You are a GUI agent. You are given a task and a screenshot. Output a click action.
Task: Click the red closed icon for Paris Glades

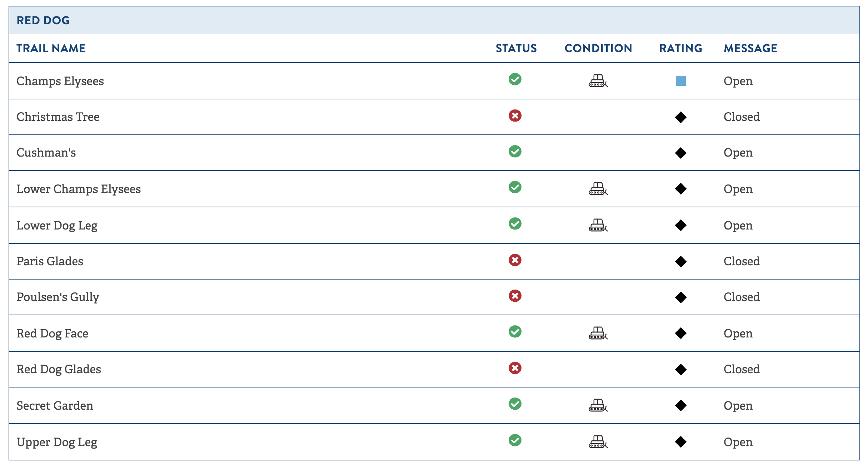click(x=515, y=260)
